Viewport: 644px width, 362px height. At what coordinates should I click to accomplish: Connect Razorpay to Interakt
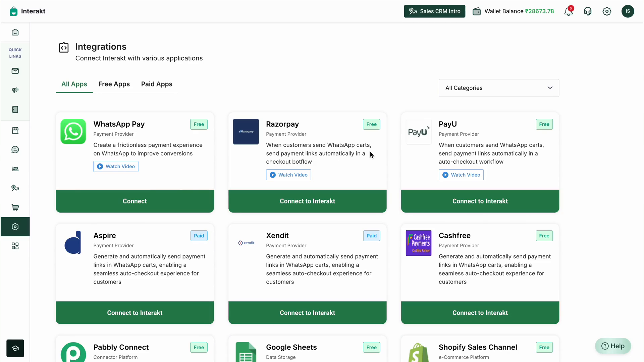click(307, 201)
